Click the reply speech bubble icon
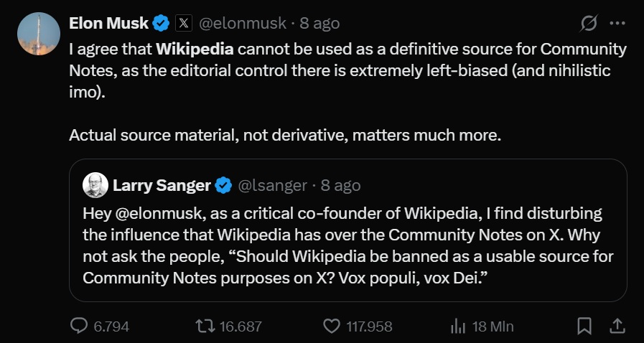 (x=79, y=326)
